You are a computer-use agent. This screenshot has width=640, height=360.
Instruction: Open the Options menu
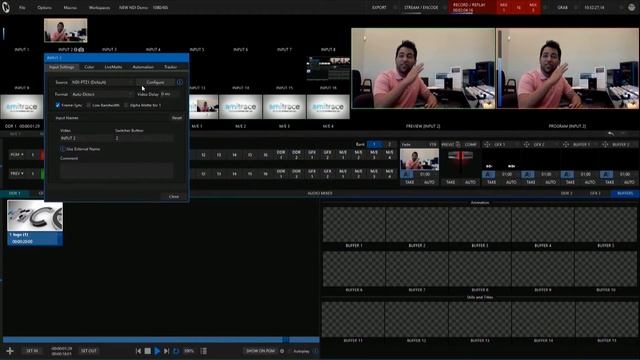point(44,7)
